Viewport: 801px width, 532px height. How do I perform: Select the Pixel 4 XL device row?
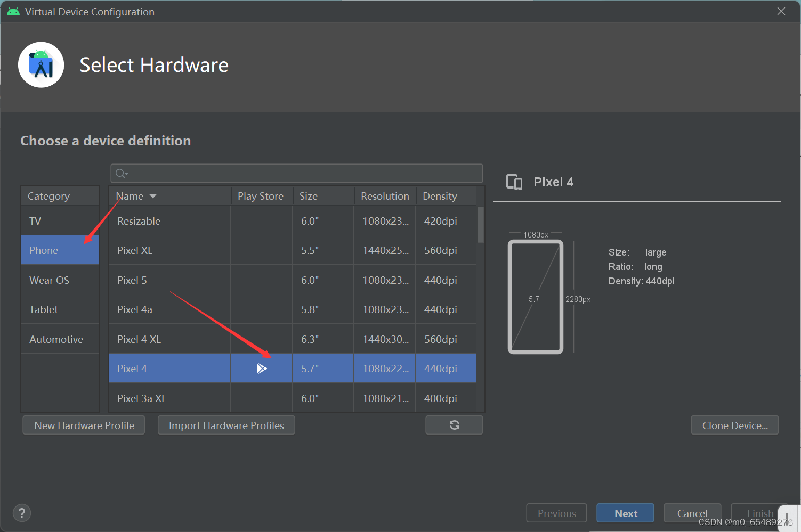[x=292, y=339]
